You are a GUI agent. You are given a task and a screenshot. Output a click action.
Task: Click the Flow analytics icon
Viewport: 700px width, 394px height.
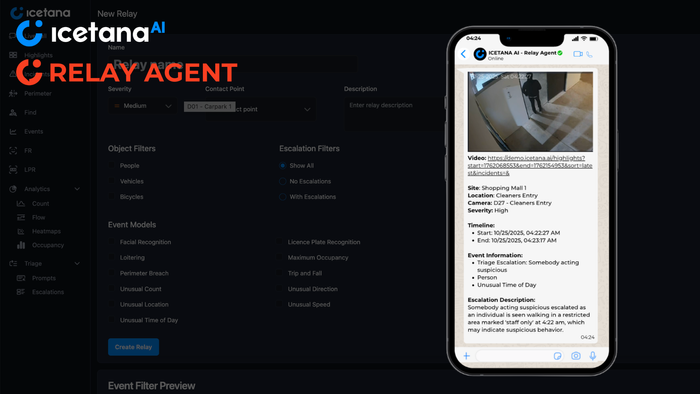point(21,217)
